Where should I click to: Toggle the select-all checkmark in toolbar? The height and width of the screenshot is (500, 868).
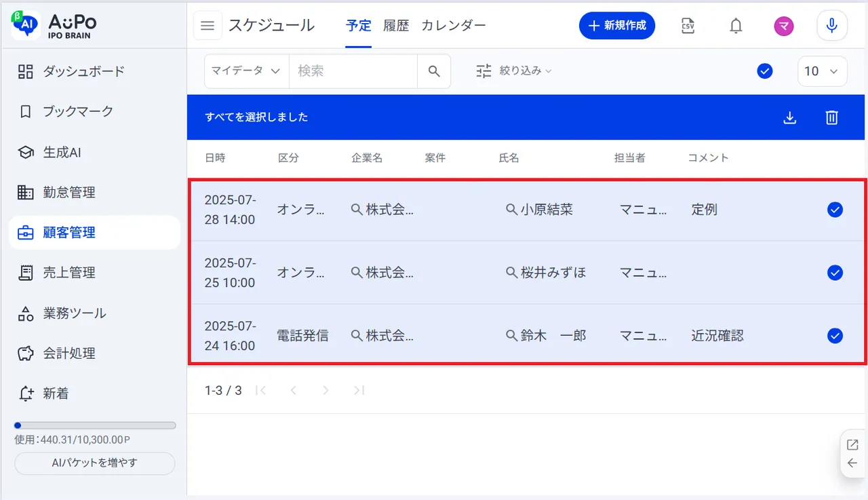(765, 71)
